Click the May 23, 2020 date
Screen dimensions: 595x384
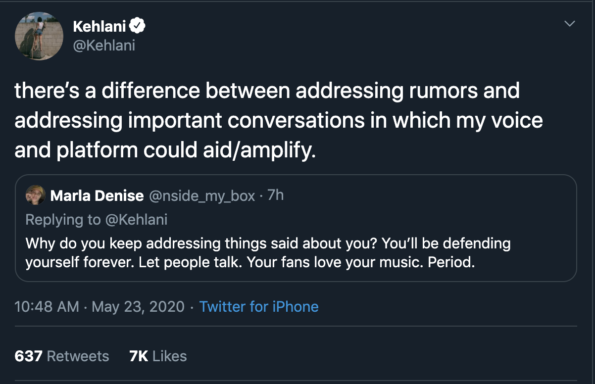point(138,307)
